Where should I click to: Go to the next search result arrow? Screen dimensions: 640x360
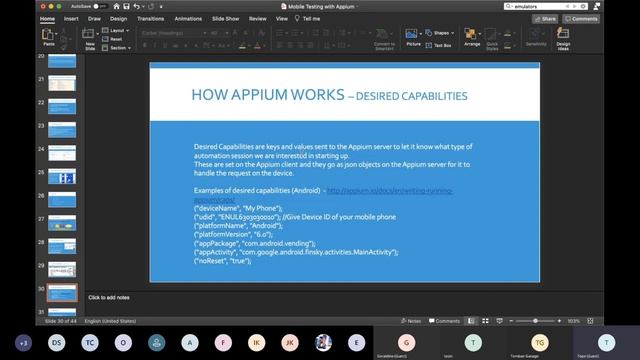pyautogui.click(x=574, y=7)
